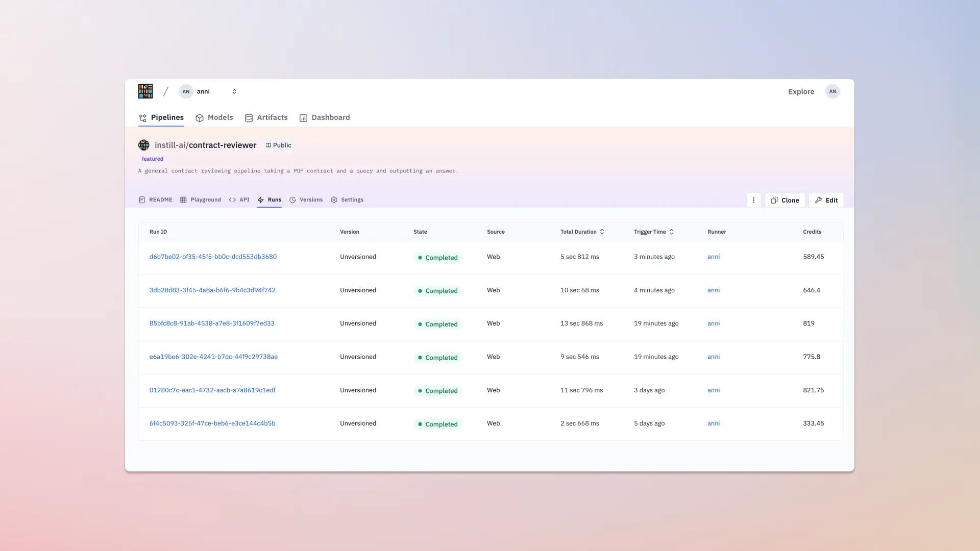Open runner anni for the 589.45 credits run
The image size is (980, 551).
point(714,257)
